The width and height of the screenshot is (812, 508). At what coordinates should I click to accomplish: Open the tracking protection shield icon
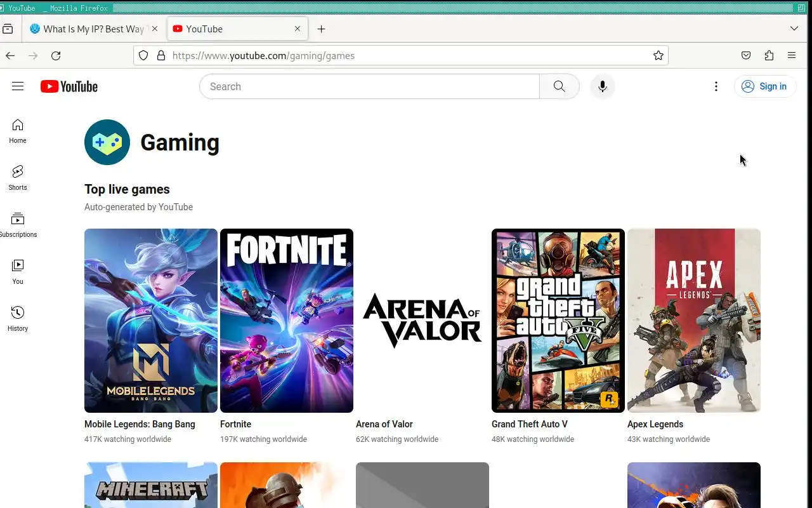[143, 56]
